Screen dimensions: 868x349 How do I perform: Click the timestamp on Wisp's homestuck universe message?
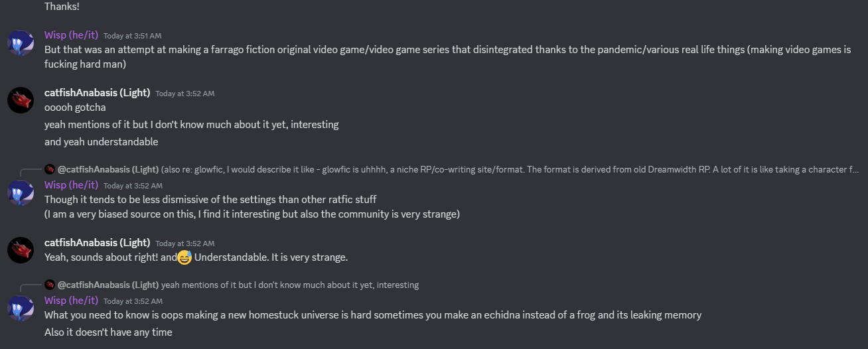[132, 301]
